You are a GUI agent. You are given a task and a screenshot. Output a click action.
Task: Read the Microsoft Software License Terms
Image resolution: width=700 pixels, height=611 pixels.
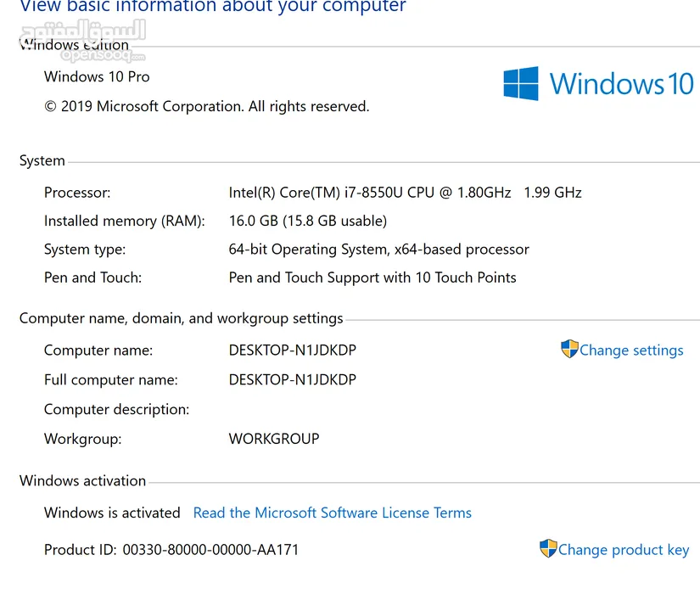pyautogui.click(x=333, y=513)
